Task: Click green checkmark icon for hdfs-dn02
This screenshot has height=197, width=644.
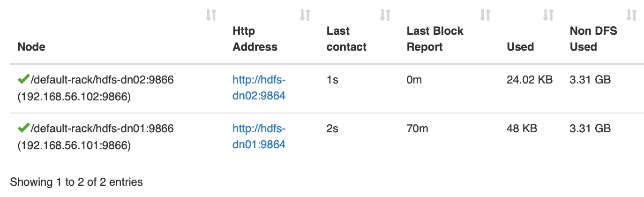Action: 23,80
